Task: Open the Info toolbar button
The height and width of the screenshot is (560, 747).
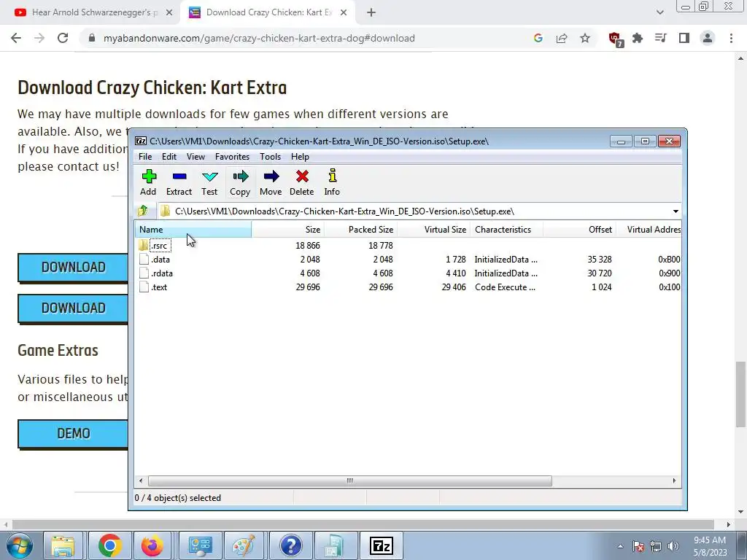Action: pos(332,182)
